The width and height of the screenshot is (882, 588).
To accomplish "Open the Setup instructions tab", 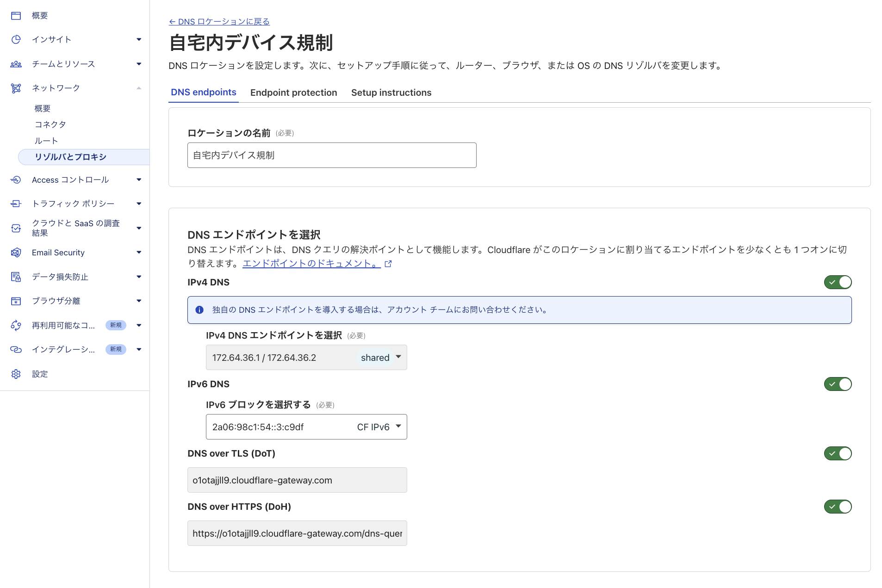I will (x=391, y=92).
